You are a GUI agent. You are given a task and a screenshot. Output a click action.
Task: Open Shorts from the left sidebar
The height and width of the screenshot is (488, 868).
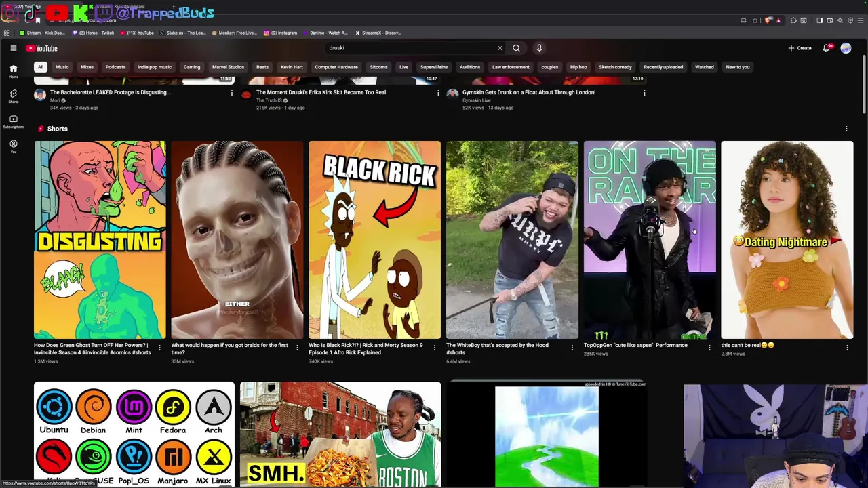[x=13, y=96]
